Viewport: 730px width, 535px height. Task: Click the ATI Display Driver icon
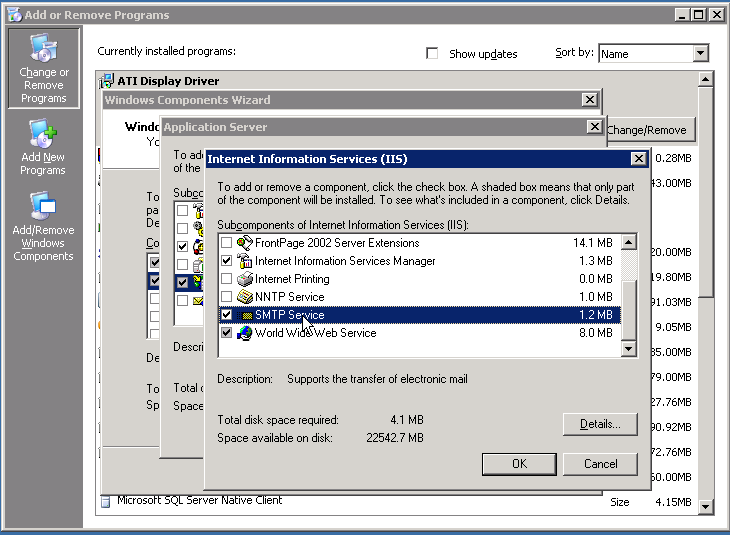pyautogui.click(x=107, y=81)
